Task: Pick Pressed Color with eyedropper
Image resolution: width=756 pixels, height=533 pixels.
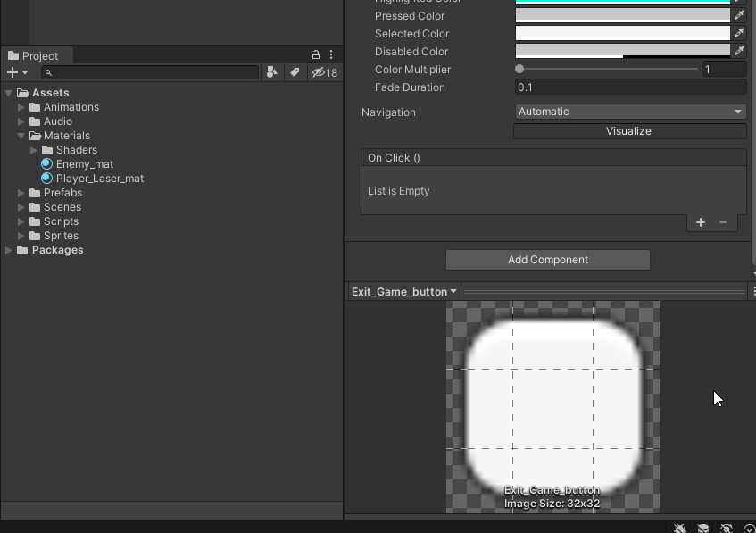Action: click(739, 15)
